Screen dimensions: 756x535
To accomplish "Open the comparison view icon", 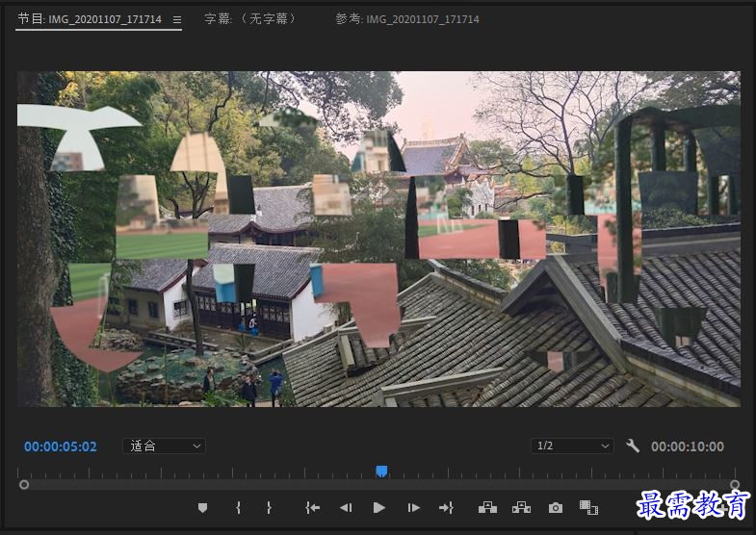I will pyautogui.click(x=588, y=507).
